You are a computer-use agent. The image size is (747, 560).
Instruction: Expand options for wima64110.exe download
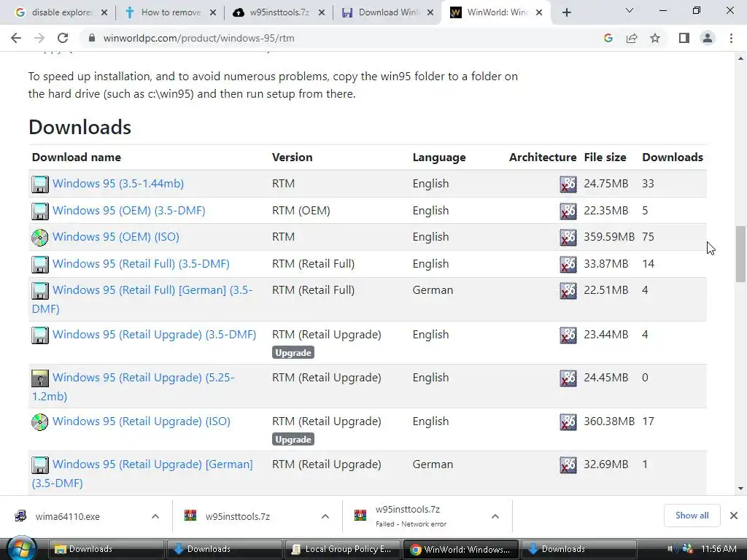[155, 516]
